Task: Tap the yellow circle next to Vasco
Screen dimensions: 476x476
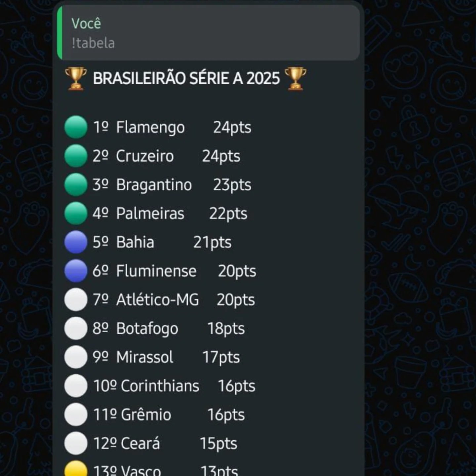Action: click(76, 470)
